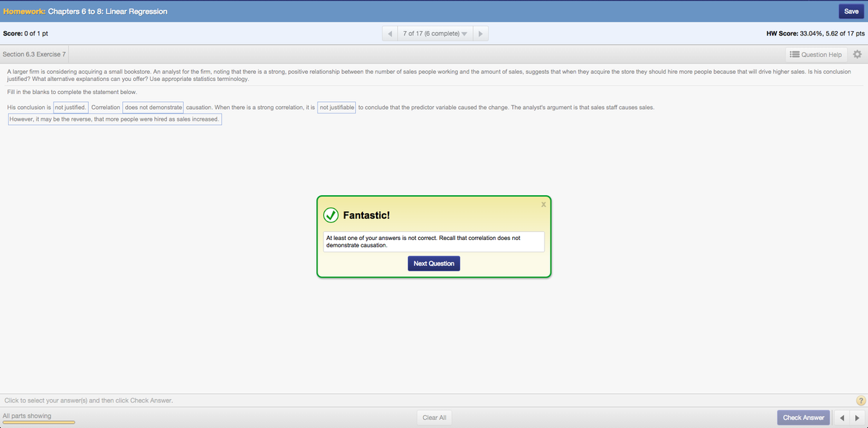Click 'Fill in the blanks to complete' instruction
The image size is (868, 428).
pyautogui.click(x=72, y=93)
